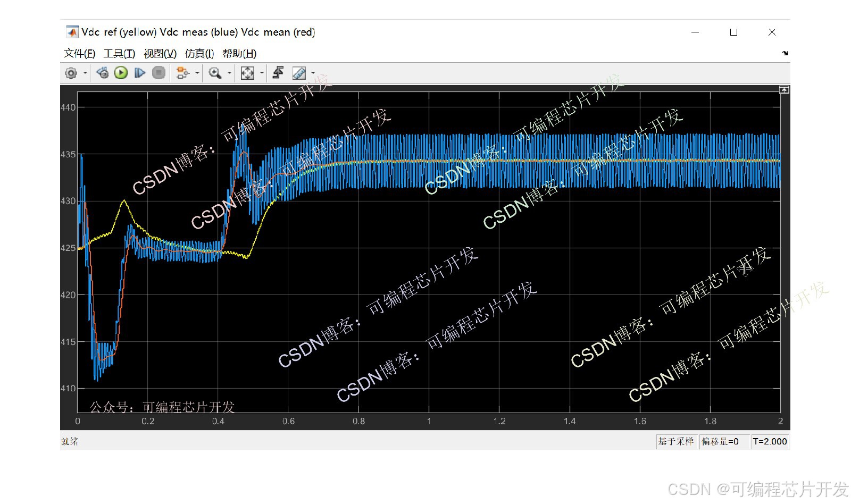
Task: Run the simulation with green play button
Action: (121, 73)
